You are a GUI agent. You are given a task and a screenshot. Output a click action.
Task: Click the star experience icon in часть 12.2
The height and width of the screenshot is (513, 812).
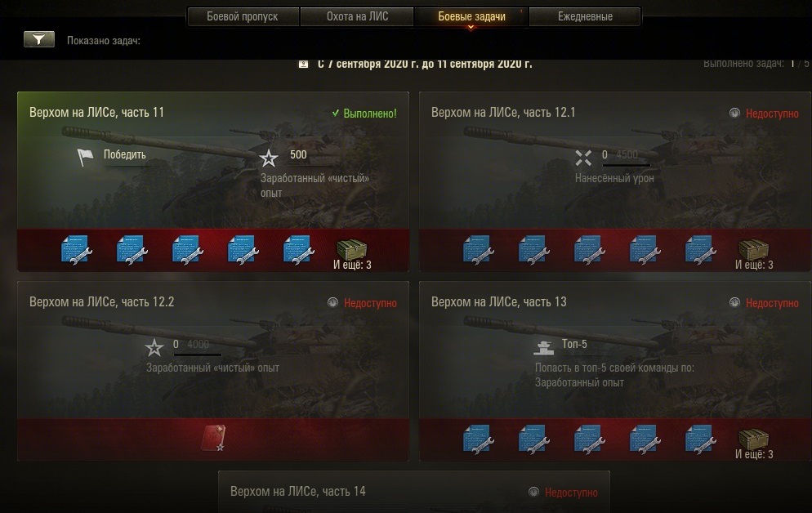[154, 347]
